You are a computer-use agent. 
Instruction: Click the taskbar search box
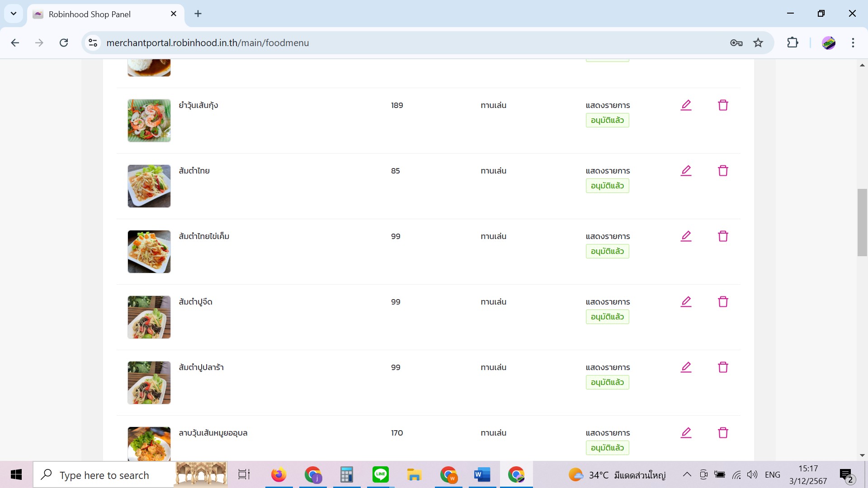(104, 474)
